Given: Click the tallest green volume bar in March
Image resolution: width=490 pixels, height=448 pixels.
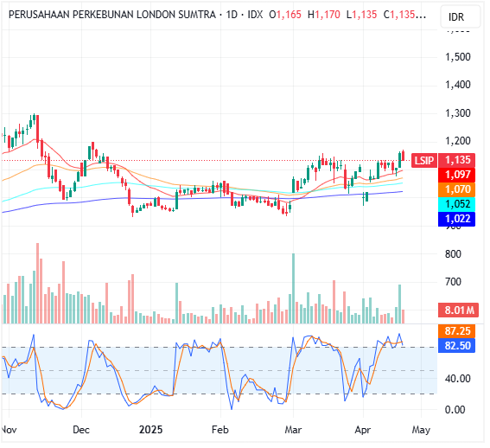Looking at the screenshot, I should point(294,289).
